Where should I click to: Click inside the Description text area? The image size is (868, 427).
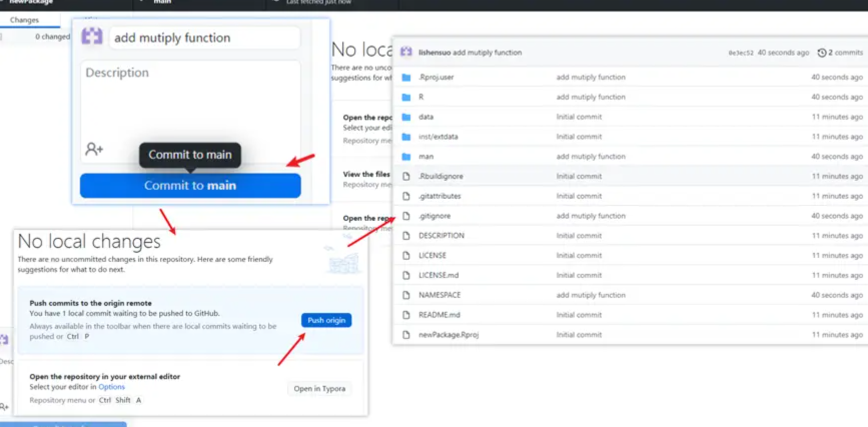[x=190, y=100]
